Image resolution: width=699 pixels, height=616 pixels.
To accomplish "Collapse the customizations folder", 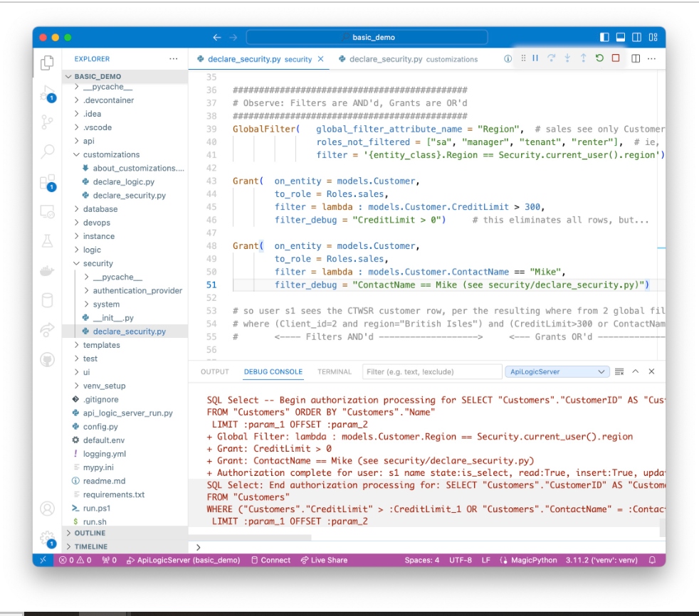I will [111, 154].
